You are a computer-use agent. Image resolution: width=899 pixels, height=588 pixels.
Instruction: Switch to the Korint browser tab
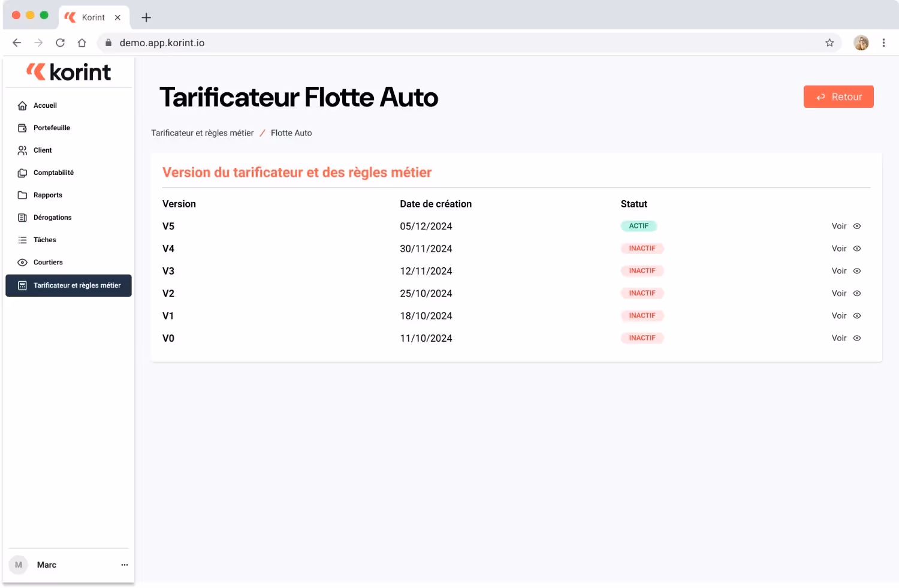pyautogui.click(x=93, y=17)
